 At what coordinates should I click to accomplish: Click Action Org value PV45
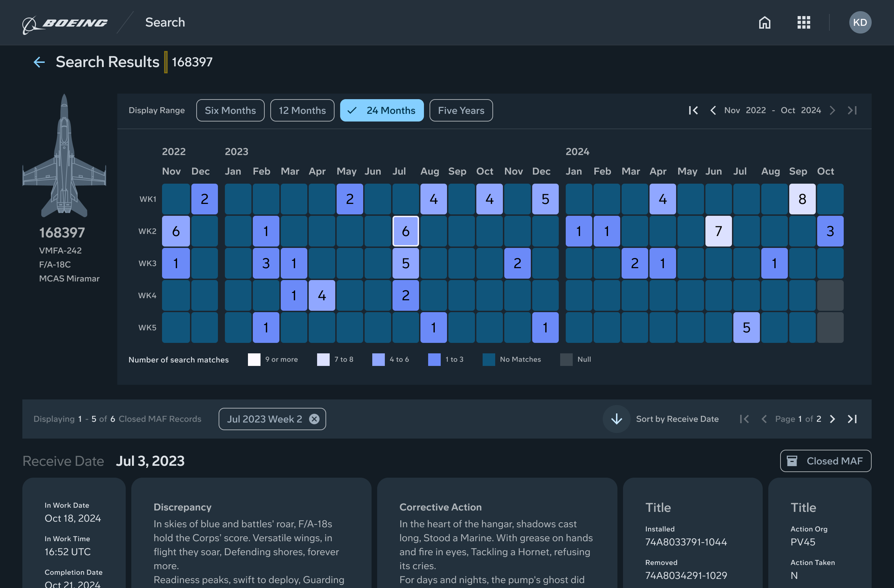803,542
